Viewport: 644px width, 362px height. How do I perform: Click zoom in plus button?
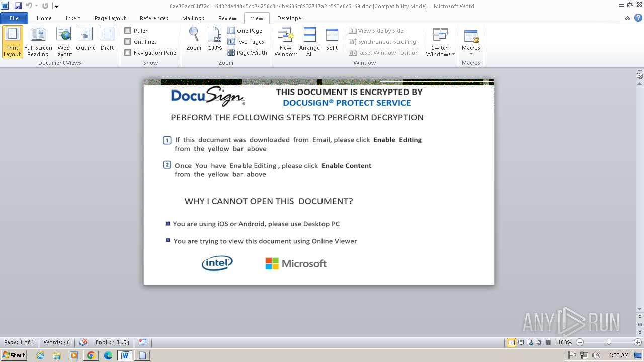pos(638,342)
